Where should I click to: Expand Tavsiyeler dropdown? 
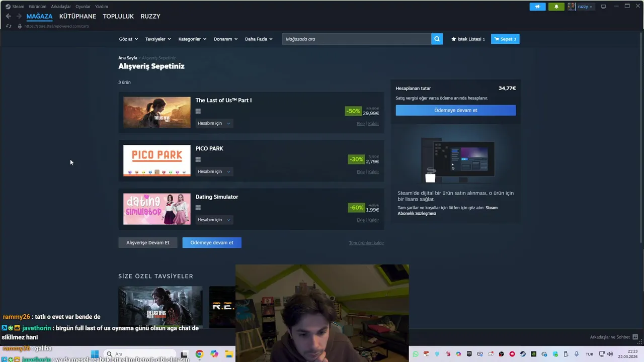click(158, 39)
